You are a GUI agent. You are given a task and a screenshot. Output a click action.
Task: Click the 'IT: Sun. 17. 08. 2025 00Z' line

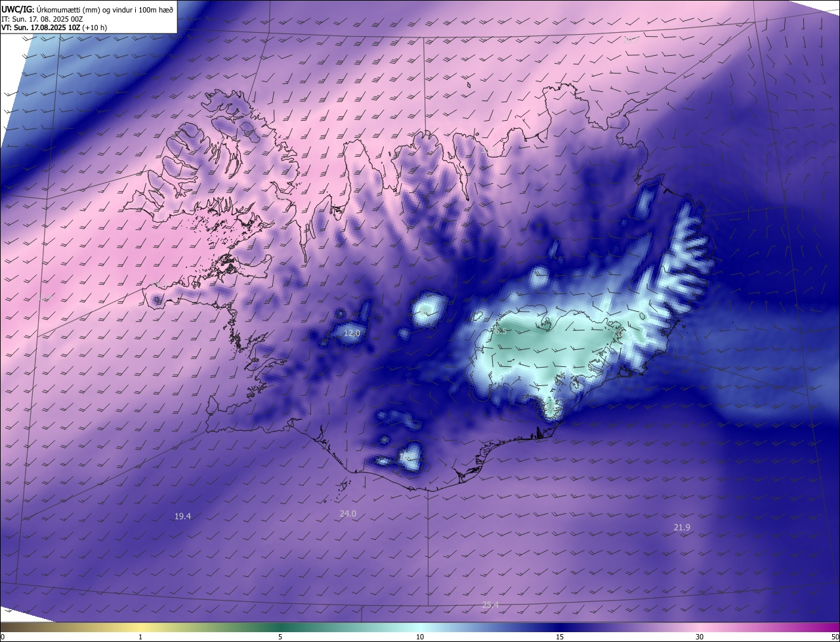pos(42,19)
